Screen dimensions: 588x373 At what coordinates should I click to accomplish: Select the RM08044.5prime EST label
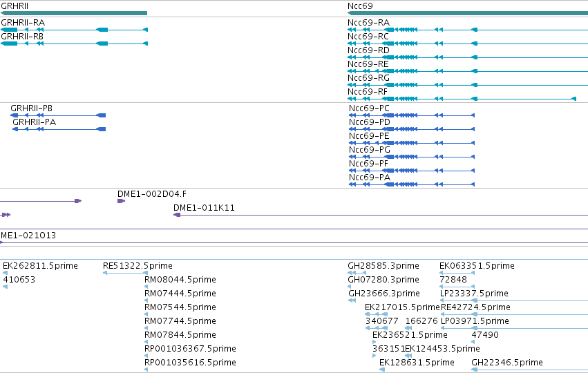tap(180, 280)
